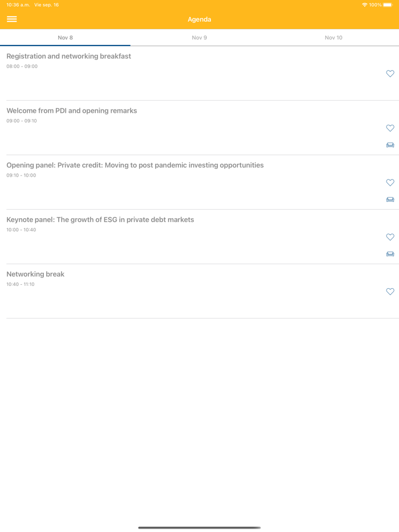
Task: Tap the sofa icon for the Opening panel
Action: [x=390, y=199]
